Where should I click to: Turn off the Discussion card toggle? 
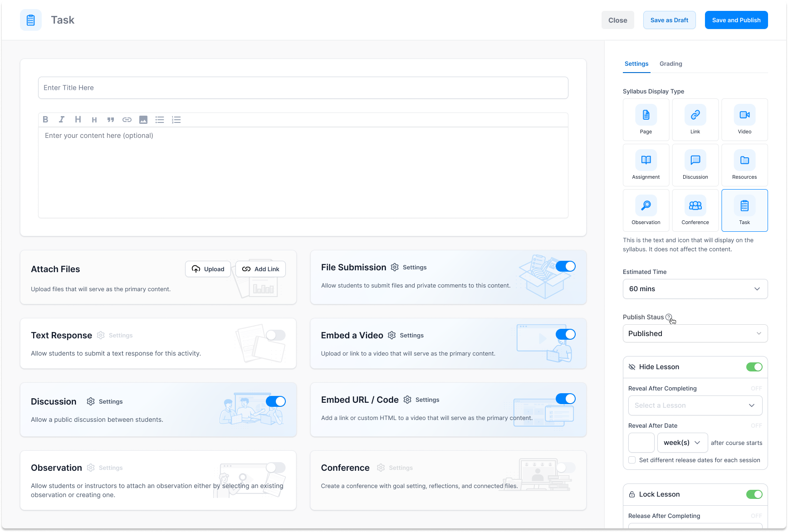pos(276,402)
